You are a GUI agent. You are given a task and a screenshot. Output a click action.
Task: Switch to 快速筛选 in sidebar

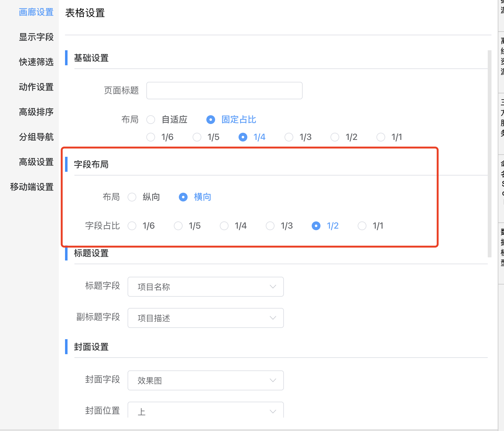(36, 62)
